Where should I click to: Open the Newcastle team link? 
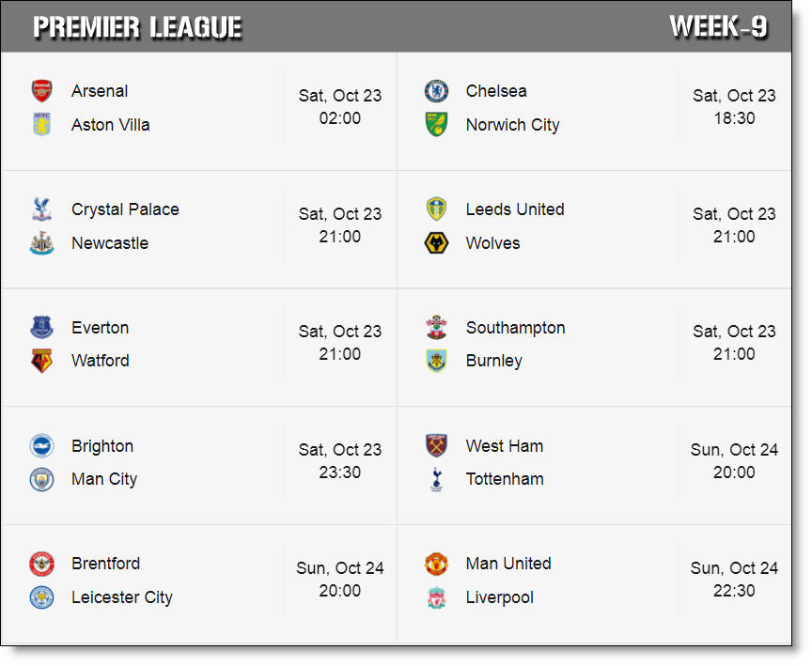[109, 243]
